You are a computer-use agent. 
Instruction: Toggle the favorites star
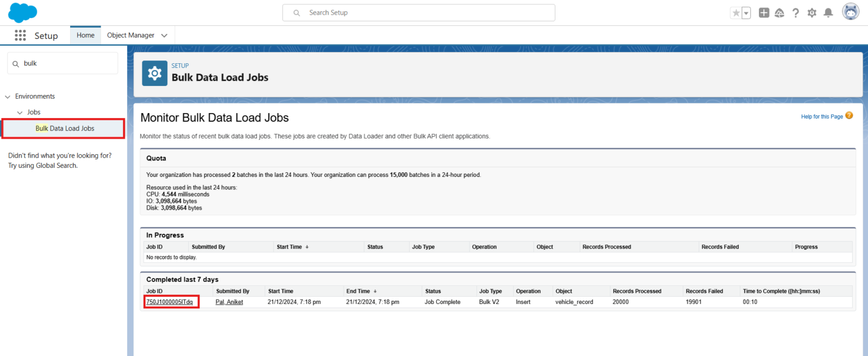[x=735, y=12]
